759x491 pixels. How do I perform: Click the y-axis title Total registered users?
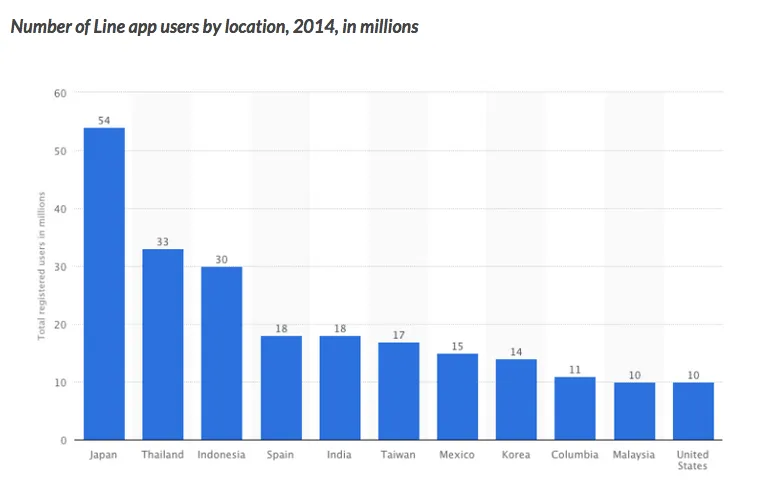(42, 266)
